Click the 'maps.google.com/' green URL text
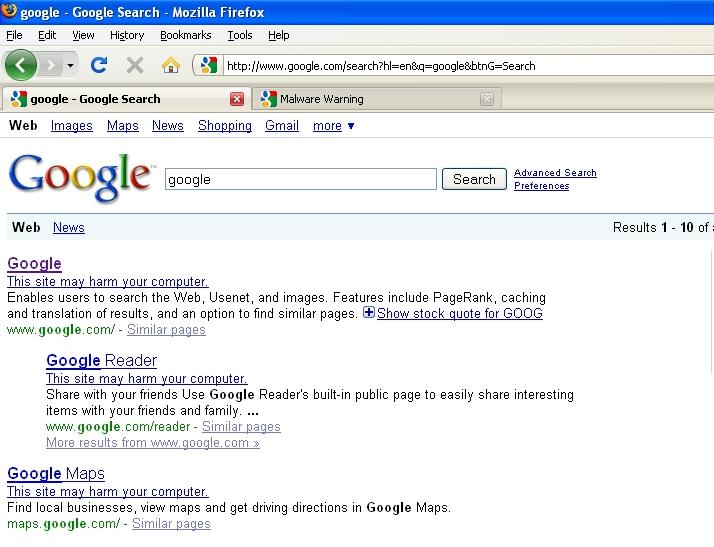The width and height of the screenshot is (714, 547). tap(64, 524)
